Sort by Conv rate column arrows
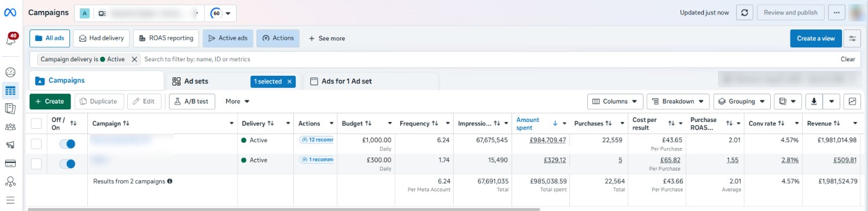Image resolution: width=868 pixels, height=211 pixels. 781,124
